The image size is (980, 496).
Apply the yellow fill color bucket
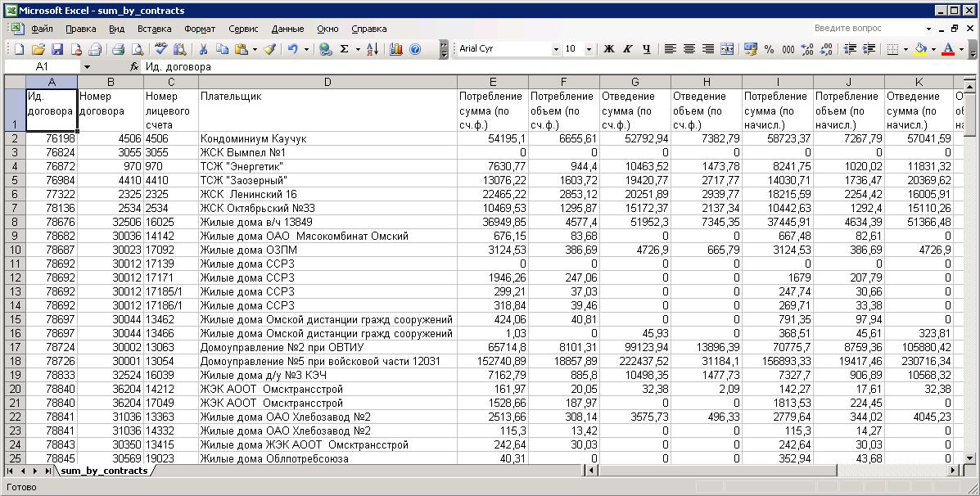point(920,49)
